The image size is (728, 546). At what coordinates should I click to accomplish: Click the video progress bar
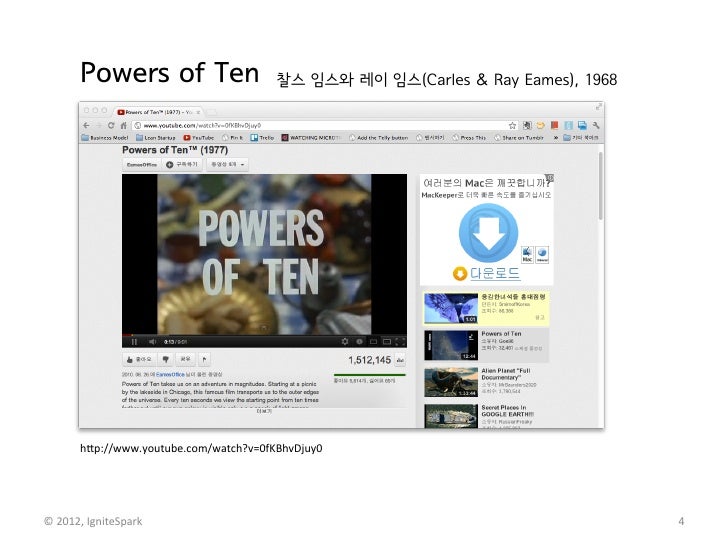(x=264, y=334)
